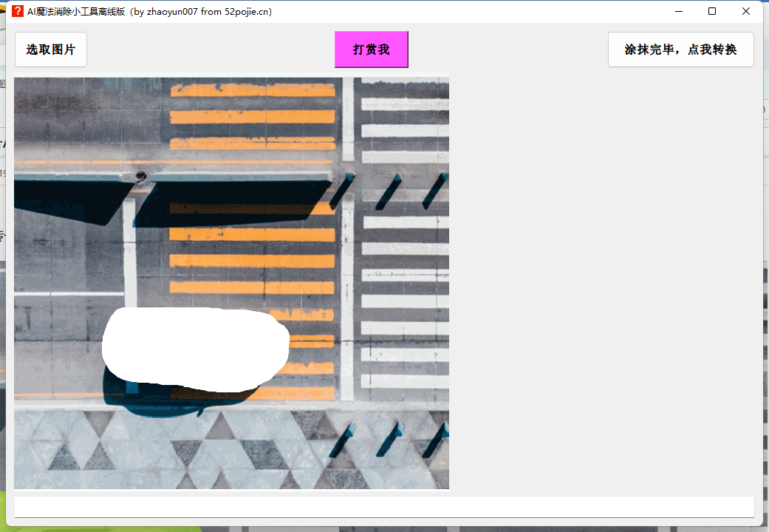
Task: Click the window title bar text
Action: (149, 11)
